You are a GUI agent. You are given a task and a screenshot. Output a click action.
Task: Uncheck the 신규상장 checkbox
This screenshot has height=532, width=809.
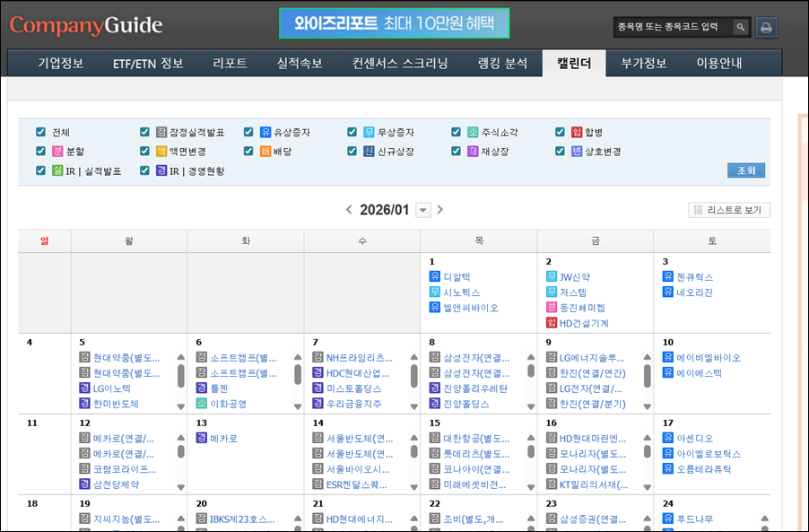(x=352, y=152)
